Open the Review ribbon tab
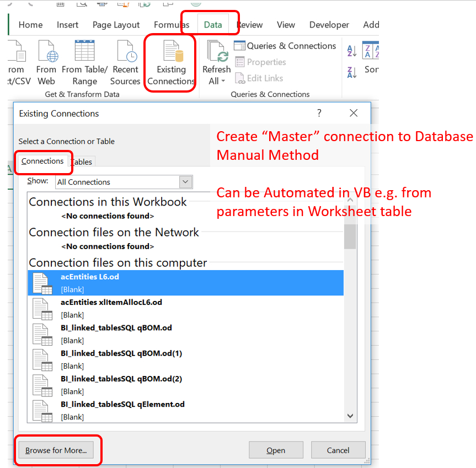476x468 pixels. point(250,25)
